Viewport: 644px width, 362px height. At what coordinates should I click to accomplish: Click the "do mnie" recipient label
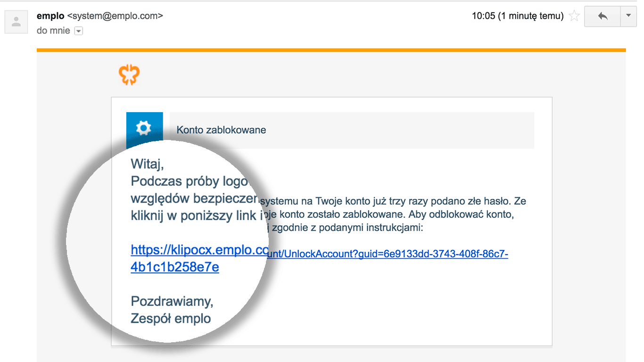point(53,31)
